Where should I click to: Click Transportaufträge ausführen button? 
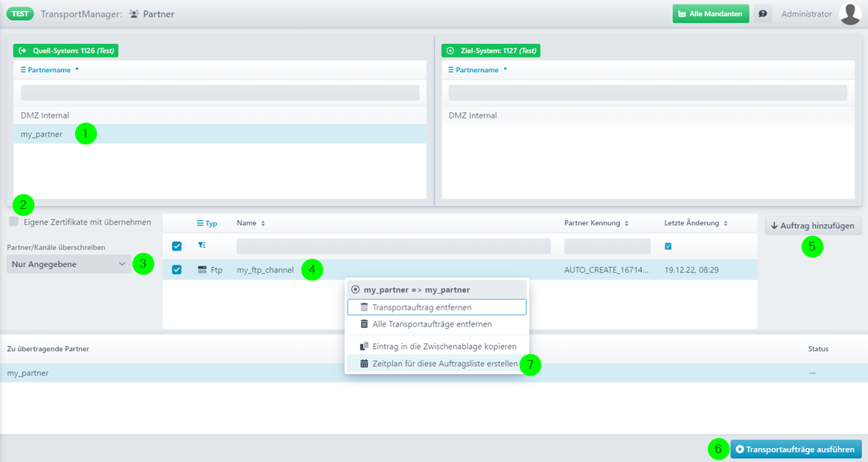tap(796, 449)
